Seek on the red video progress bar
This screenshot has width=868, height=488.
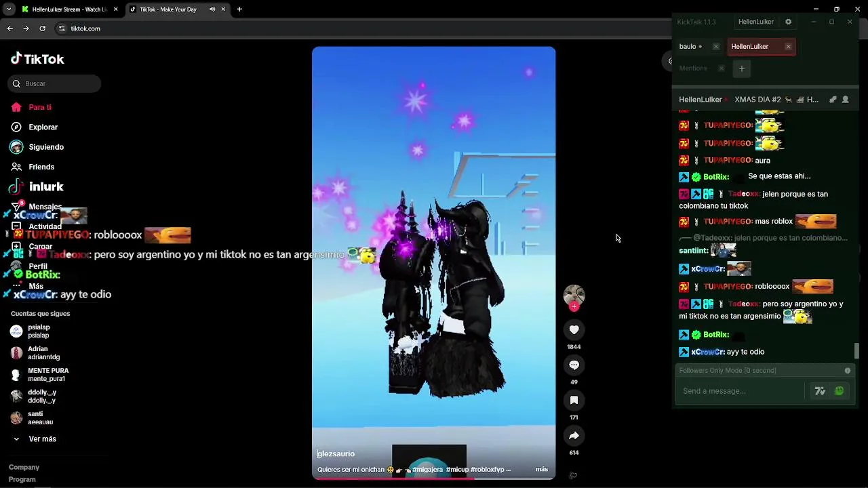pyautogui.click(x=434, y=478)
